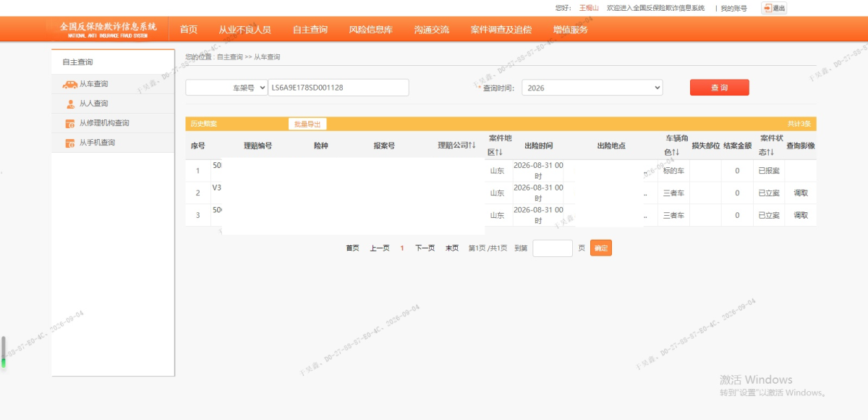Click the page number input box

[x=553, y=248]
